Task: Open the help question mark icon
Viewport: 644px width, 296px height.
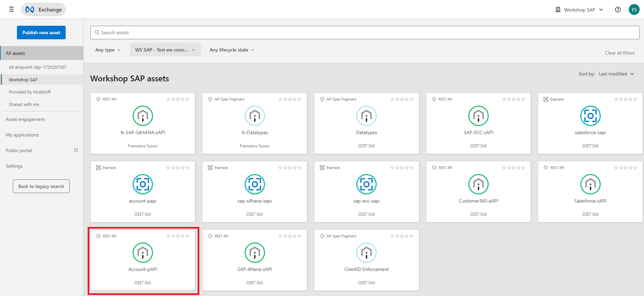Action: coord(618,9)
